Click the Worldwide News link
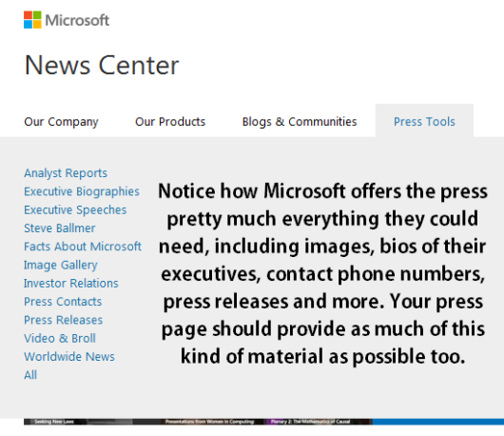Viewport: 504px width, 436px height. click(69, 357)
